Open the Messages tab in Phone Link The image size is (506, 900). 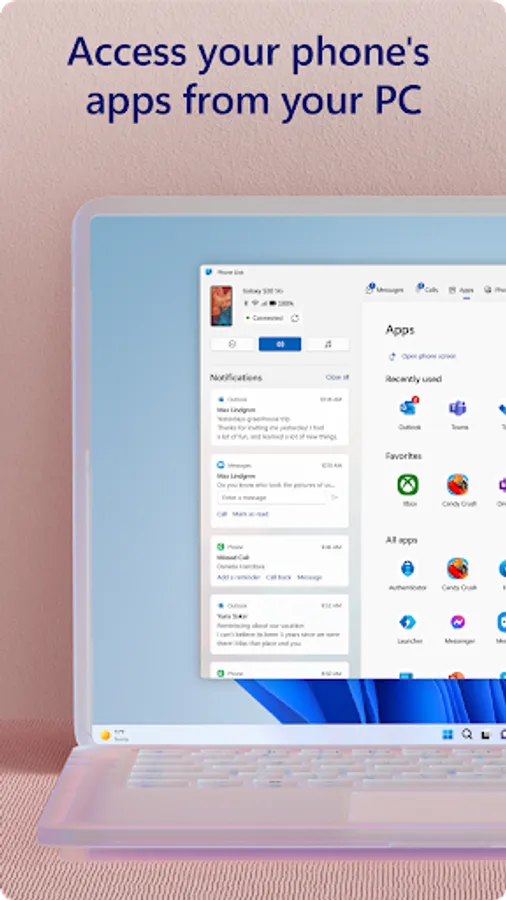click(384, 289)
